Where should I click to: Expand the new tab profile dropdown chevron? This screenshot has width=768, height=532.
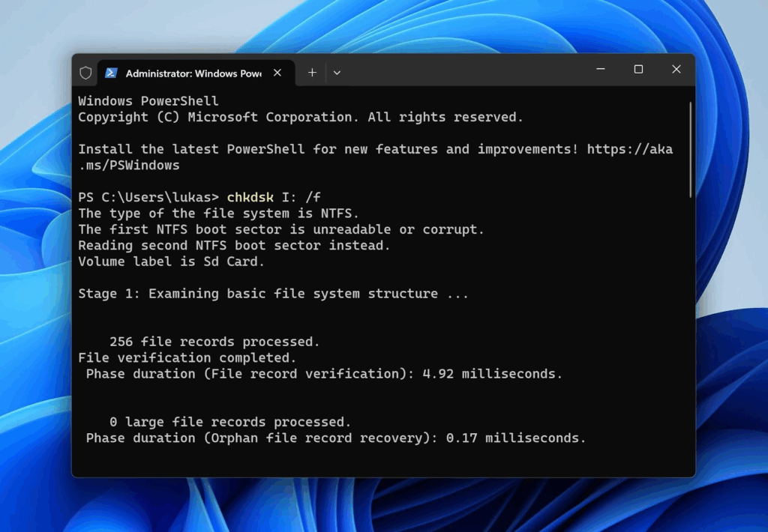point(337,73)
